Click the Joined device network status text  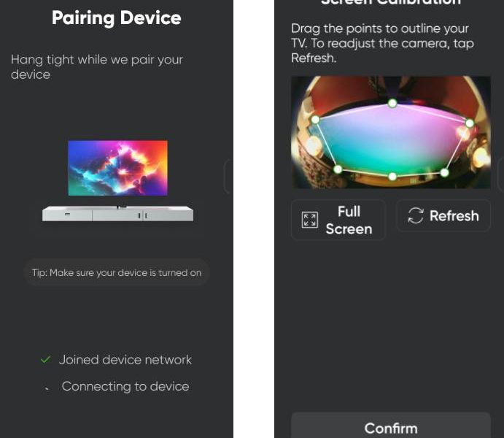(125, 360)
